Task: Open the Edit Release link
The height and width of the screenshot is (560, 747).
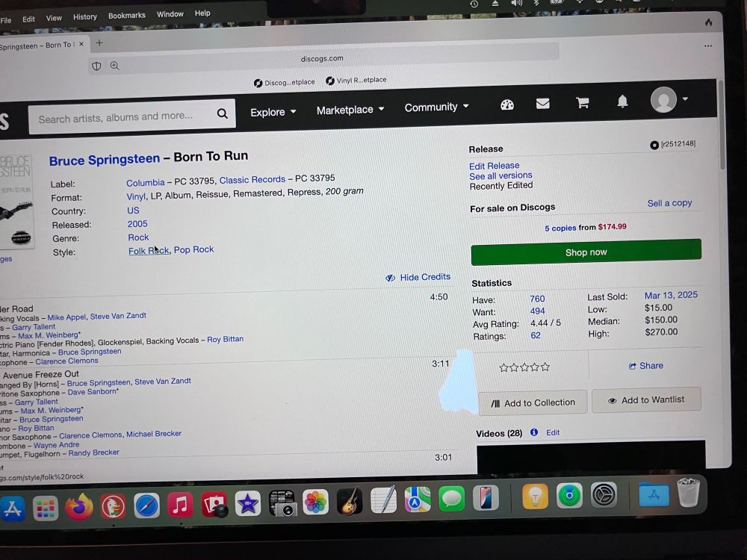Action: [494, 166]
